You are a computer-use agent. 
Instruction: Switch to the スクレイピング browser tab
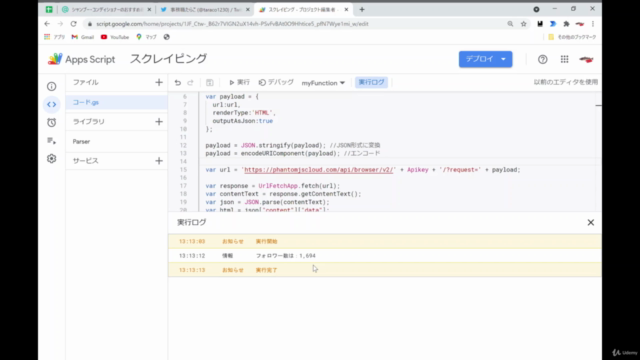[303, 9]
